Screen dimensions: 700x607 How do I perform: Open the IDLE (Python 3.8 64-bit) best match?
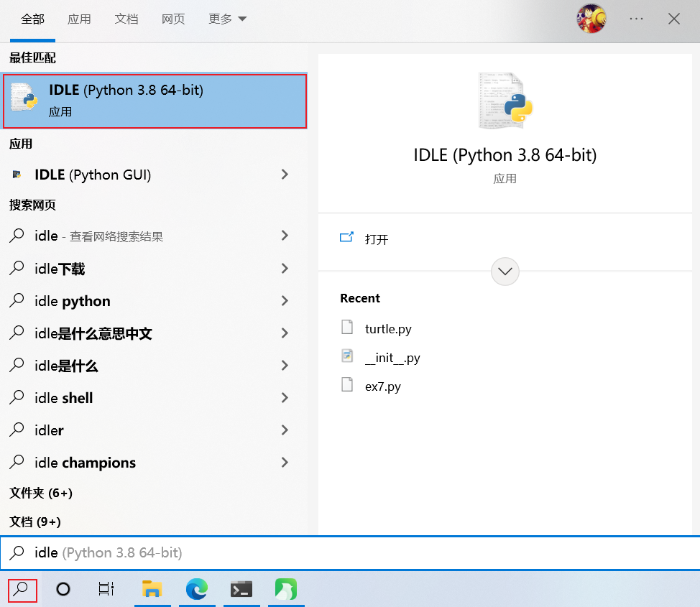(155, 101)
